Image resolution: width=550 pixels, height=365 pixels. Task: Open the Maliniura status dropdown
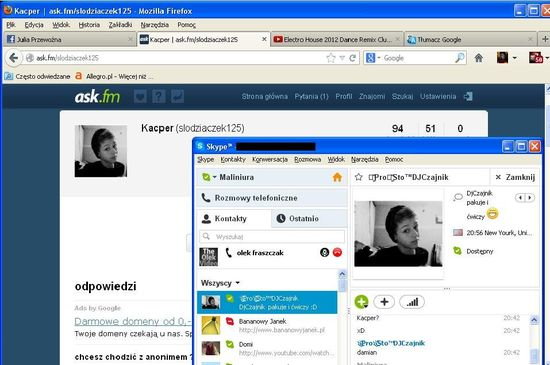coord(209,177)
